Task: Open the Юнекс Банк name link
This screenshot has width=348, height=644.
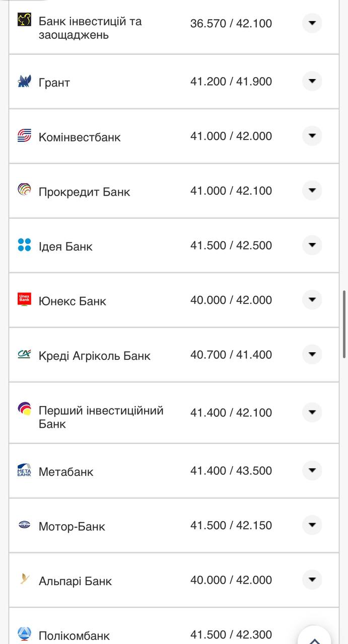Action: point(73,301)
